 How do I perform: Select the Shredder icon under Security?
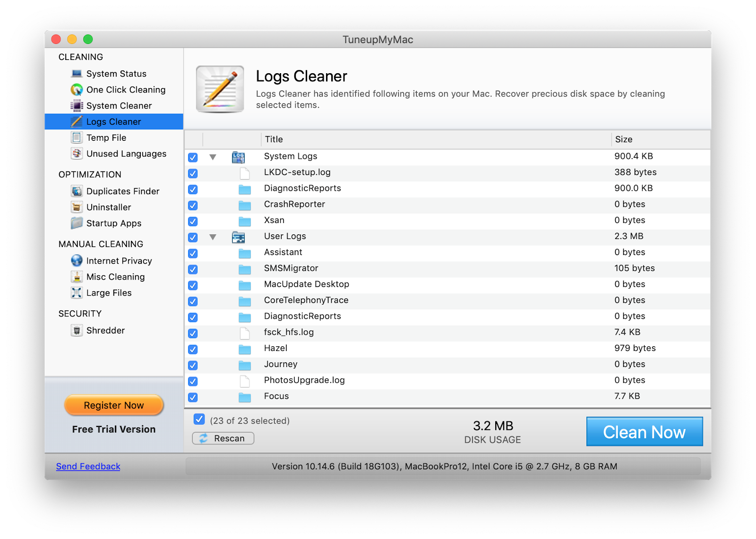pos(77,331)
